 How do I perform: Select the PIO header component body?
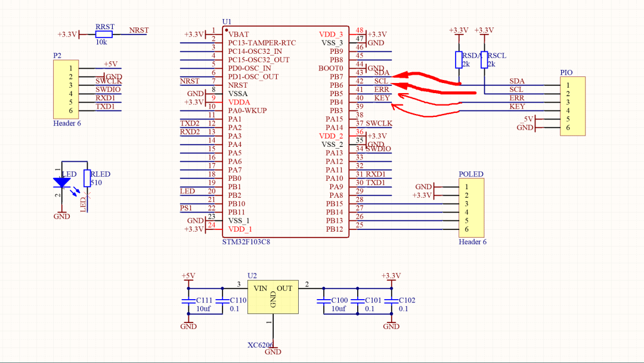click(x=572, y=106)
